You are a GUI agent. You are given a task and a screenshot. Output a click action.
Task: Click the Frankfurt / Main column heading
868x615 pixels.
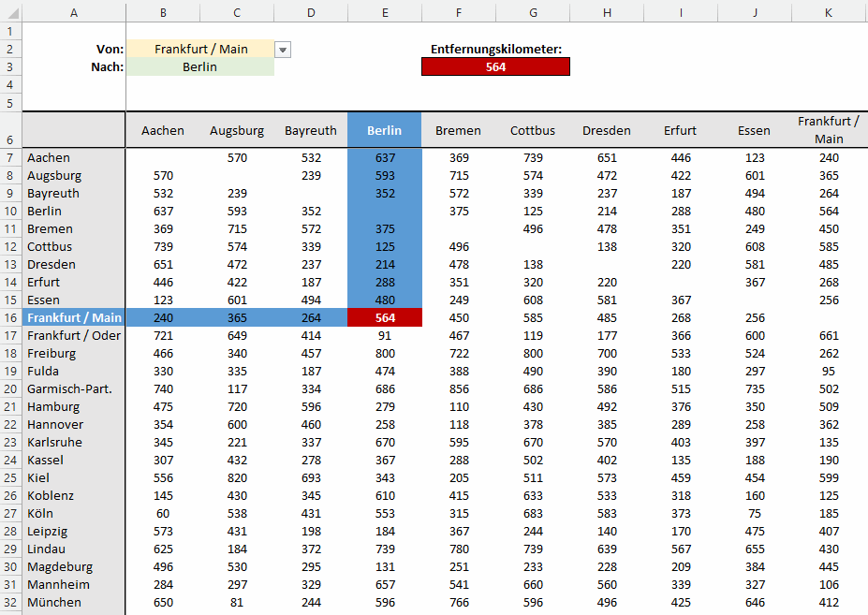click(x=829, y=130)
